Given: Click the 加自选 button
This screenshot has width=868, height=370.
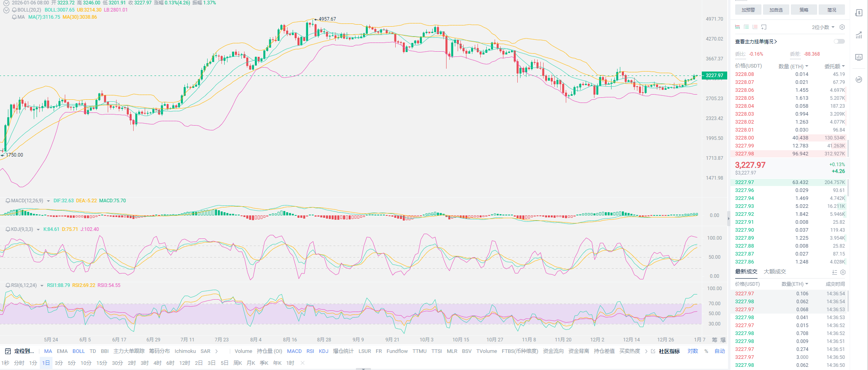Looking at the screenshot, I should coord(776,10).
